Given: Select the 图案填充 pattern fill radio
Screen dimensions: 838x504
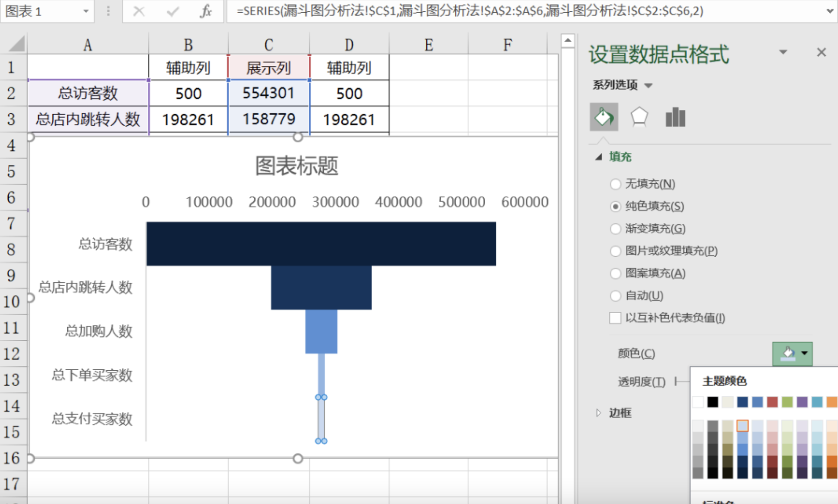Looking at the screenshot, I should (x=615, y=273).
